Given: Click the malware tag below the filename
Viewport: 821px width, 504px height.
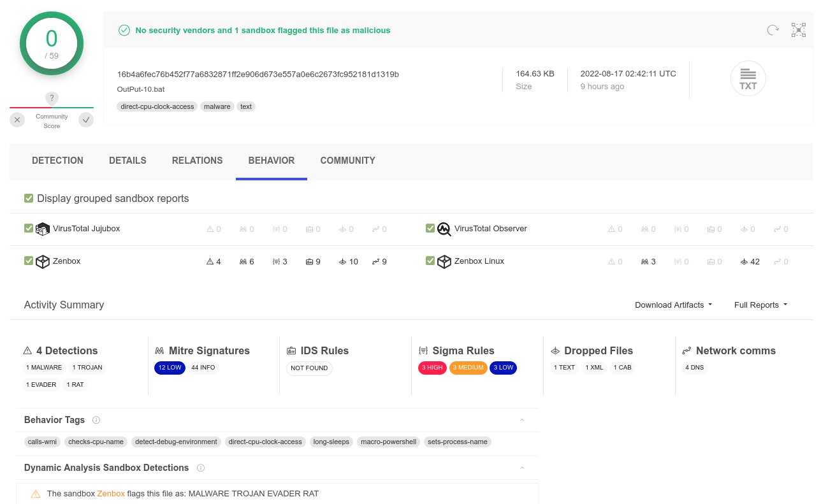Looking at the screenshot, I should pyautogui.click(x=217, y=106).
